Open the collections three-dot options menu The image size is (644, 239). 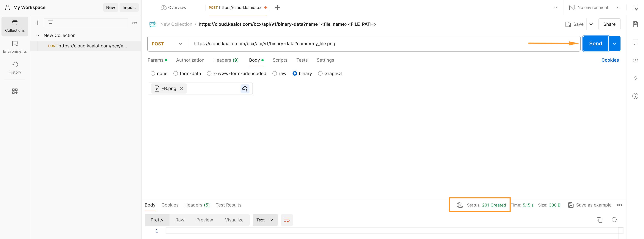click(134, 23)
